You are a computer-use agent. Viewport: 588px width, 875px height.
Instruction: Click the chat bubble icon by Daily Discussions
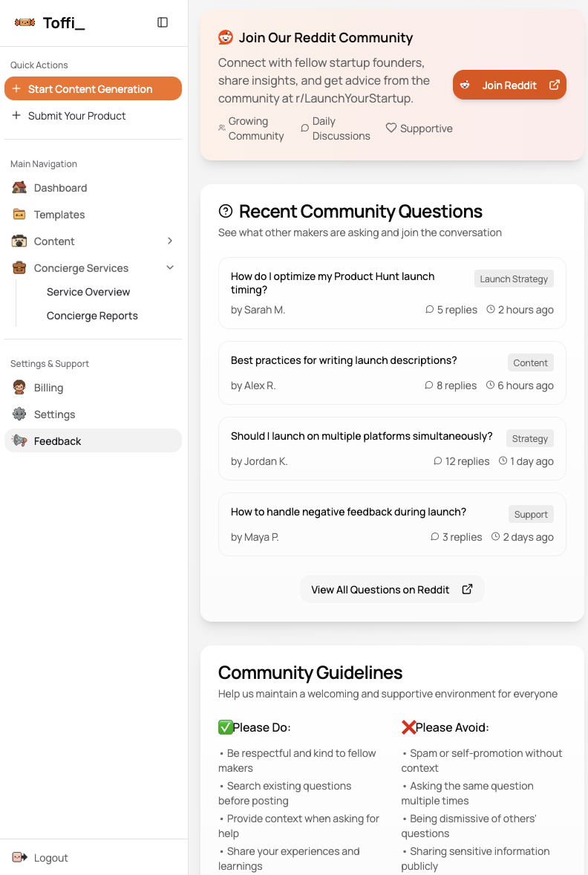click(x=304, y=128)
